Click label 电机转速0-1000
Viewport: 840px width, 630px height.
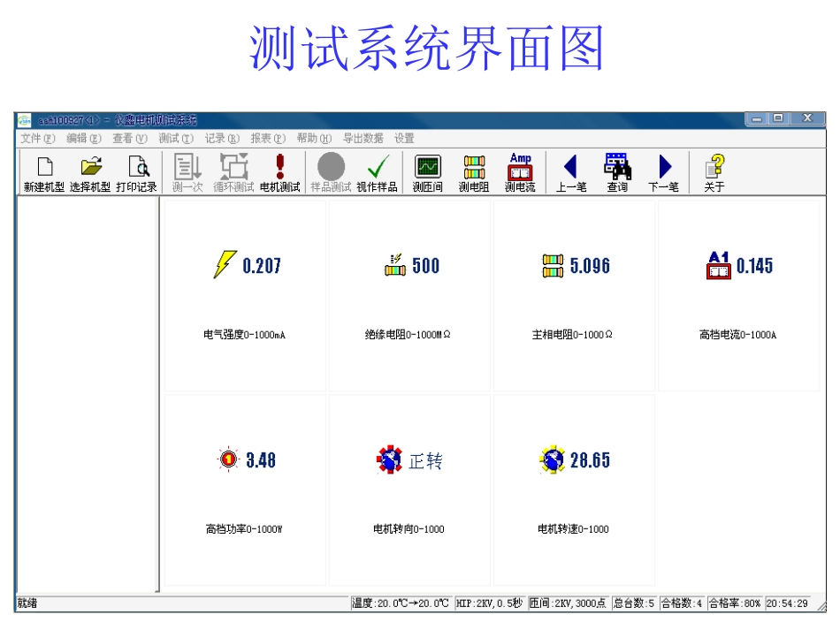click(x=573, y=529)
